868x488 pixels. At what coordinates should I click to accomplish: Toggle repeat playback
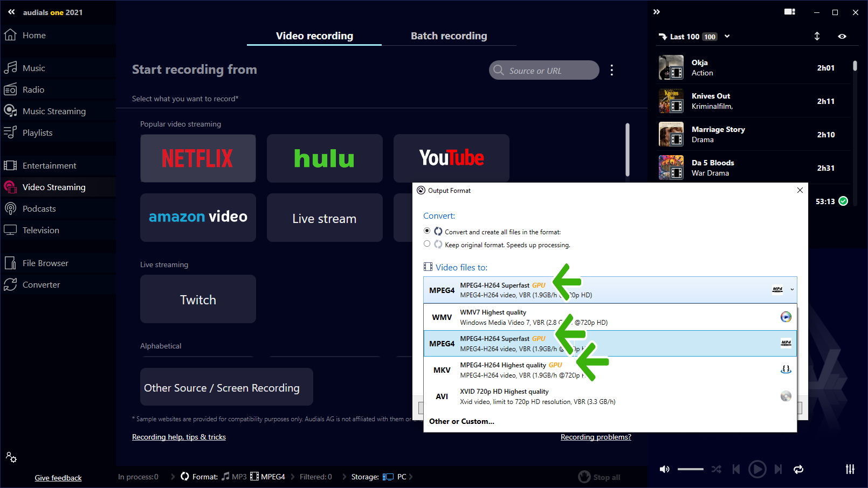tap(798, 469)
